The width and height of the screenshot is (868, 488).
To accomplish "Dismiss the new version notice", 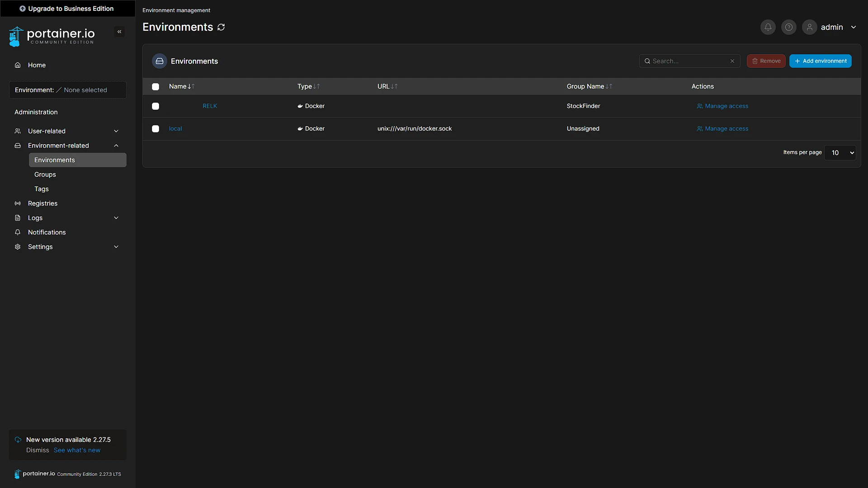I will [38, 450].
